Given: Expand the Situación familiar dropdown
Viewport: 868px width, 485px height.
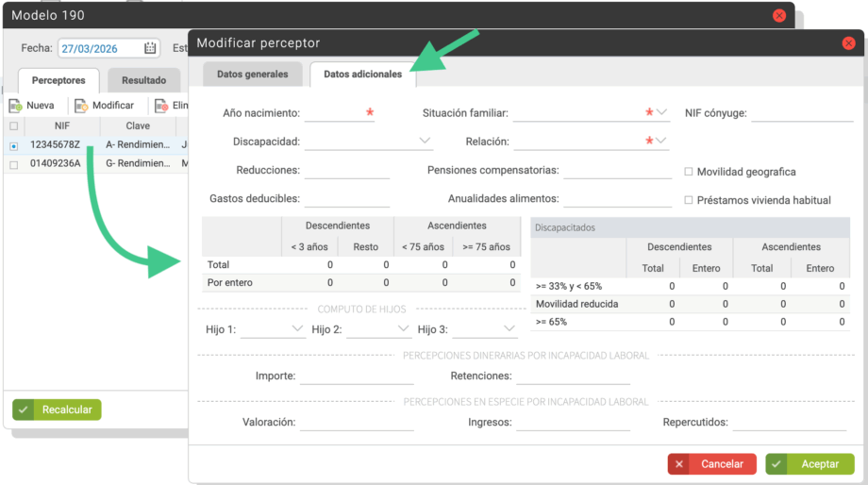Looking at the screenshot, I should pos(662,113).
